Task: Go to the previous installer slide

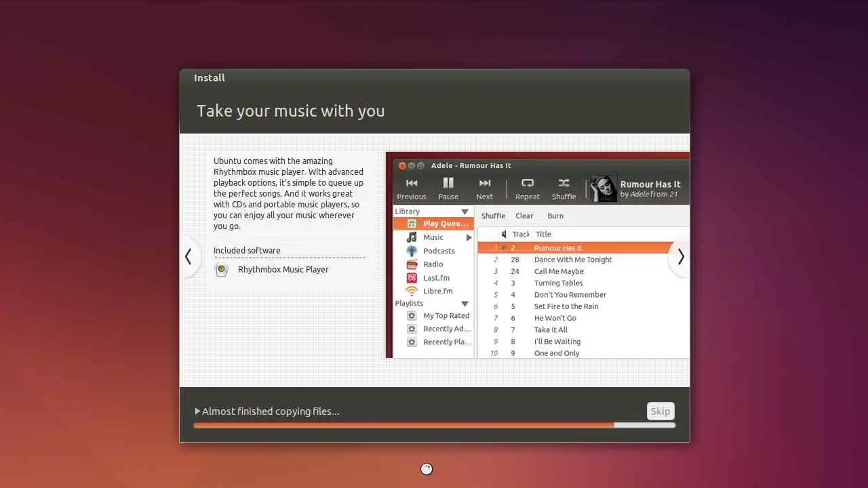Action: [x=189, y=257]
